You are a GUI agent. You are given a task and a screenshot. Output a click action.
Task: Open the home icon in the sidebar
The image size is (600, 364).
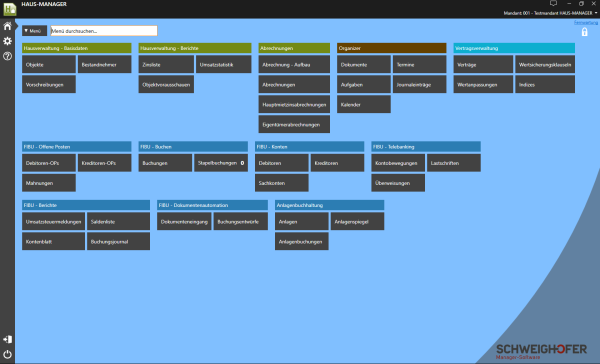coord(7,26)
